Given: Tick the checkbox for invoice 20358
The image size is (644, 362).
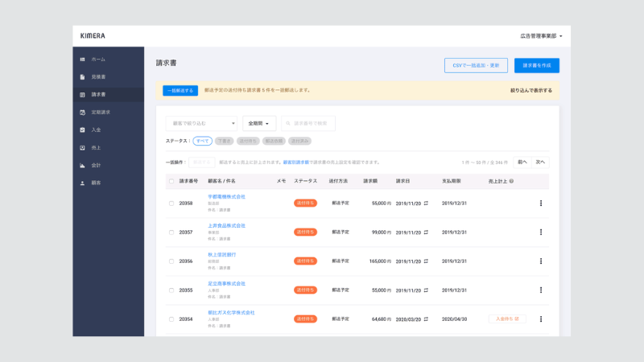Looking at the screenshot, I should 171,204.
